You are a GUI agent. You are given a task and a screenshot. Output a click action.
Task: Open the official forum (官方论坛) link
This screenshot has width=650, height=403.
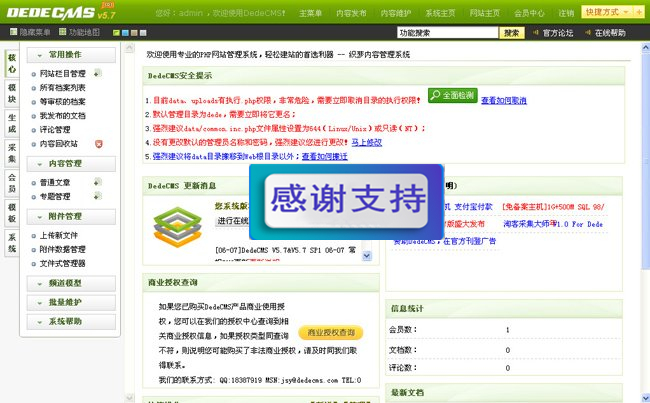558,33
